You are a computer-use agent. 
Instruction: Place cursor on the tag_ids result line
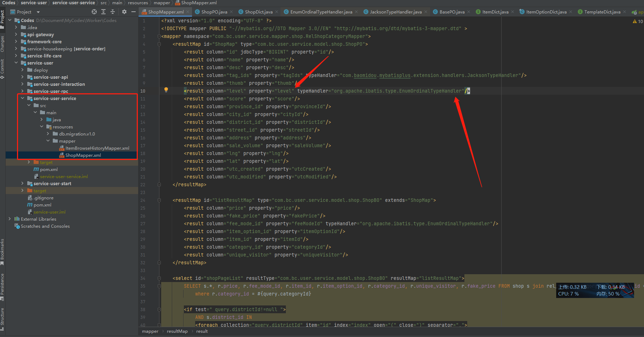(x=355, y=75)
